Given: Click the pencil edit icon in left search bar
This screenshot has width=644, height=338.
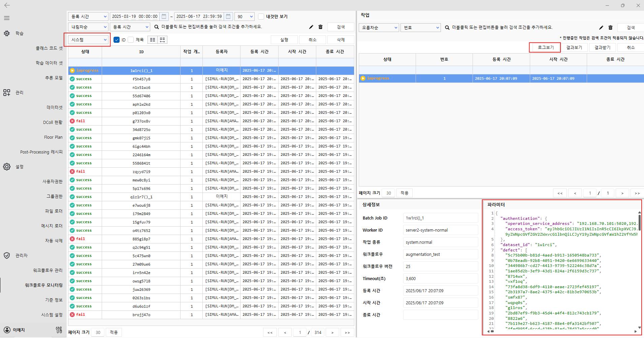Looking at the screenshot, I should point(311,27).
